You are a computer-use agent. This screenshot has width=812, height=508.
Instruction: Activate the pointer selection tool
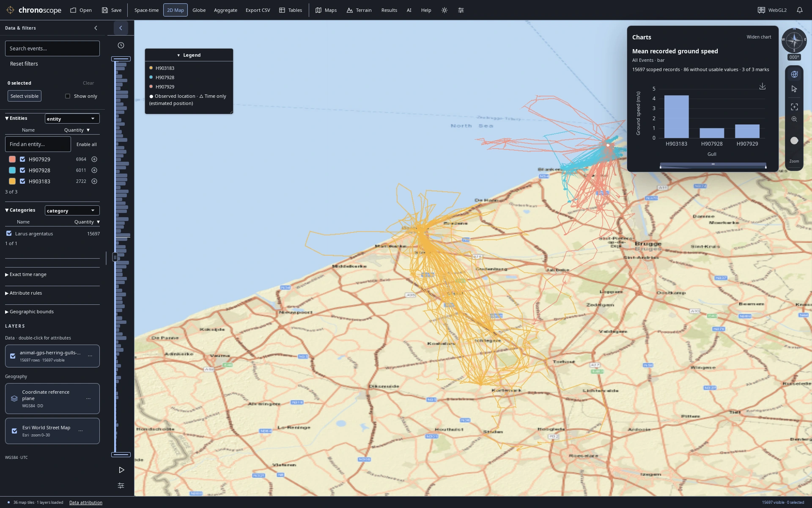pyautogui.click(x=794, y=89)
